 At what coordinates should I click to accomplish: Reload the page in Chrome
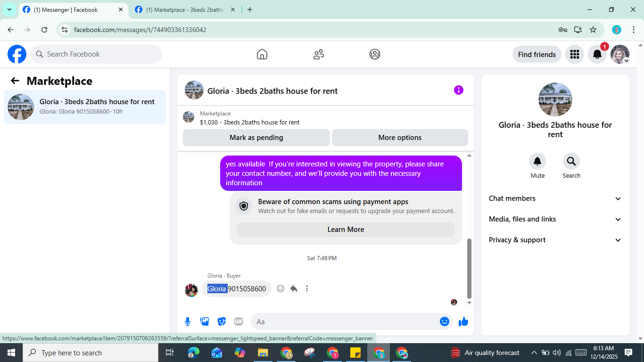[x=44, y=30]
